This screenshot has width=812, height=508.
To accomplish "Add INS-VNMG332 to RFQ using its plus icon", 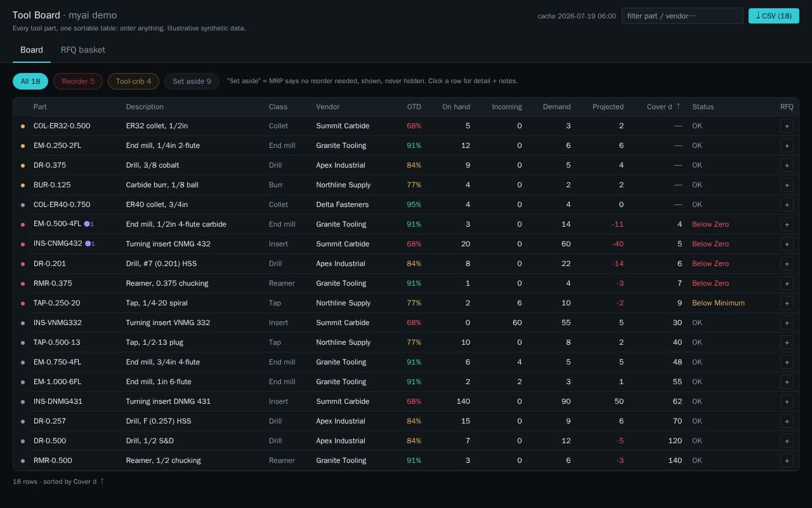I will [x=787, y=323].
